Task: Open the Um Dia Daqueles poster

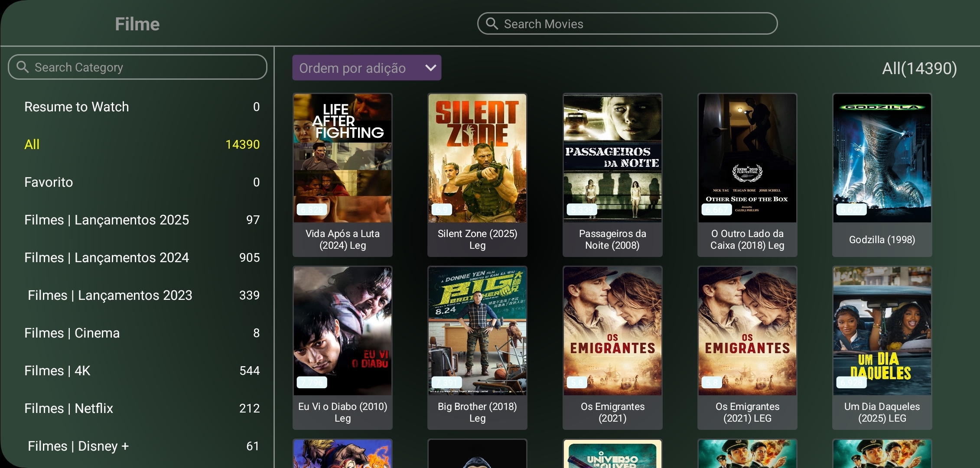Action: pyautogui.click(x=882, y=331)
